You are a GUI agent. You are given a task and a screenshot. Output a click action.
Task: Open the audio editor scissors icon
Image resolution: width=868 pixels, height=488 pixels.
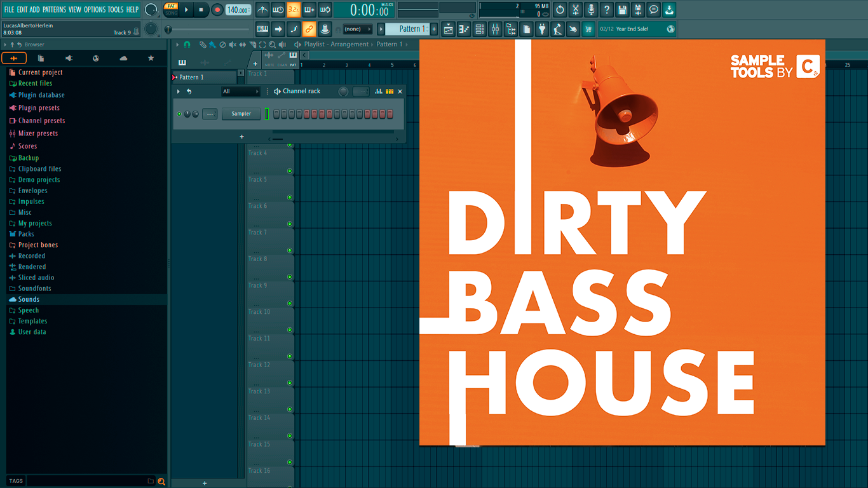pyautogui.click(x=576, y=10)
